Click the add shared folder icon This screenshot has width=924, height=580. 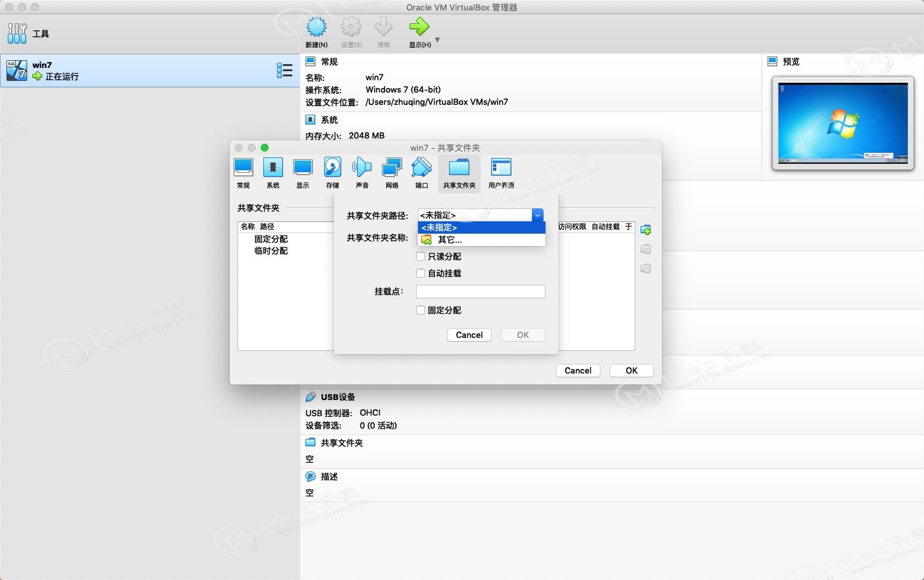pyautogui.click(x=646, y=230)
